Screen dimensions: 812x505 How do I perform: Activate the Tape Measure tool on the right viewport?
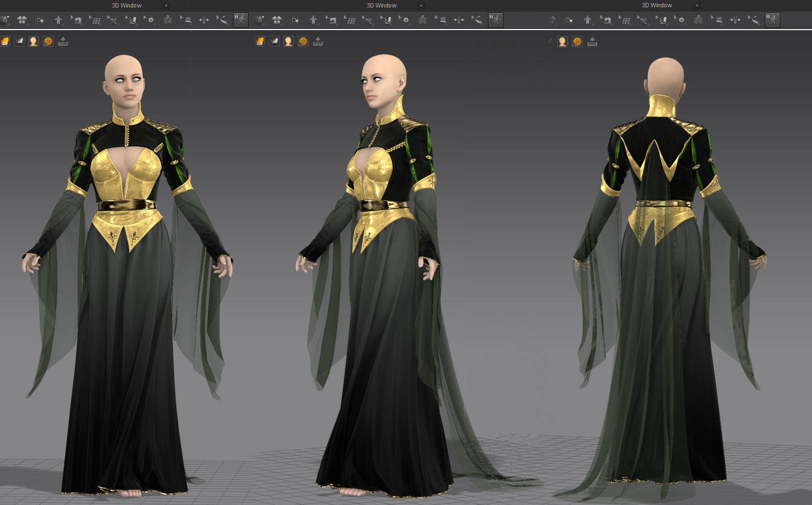[x=754, y=20]
